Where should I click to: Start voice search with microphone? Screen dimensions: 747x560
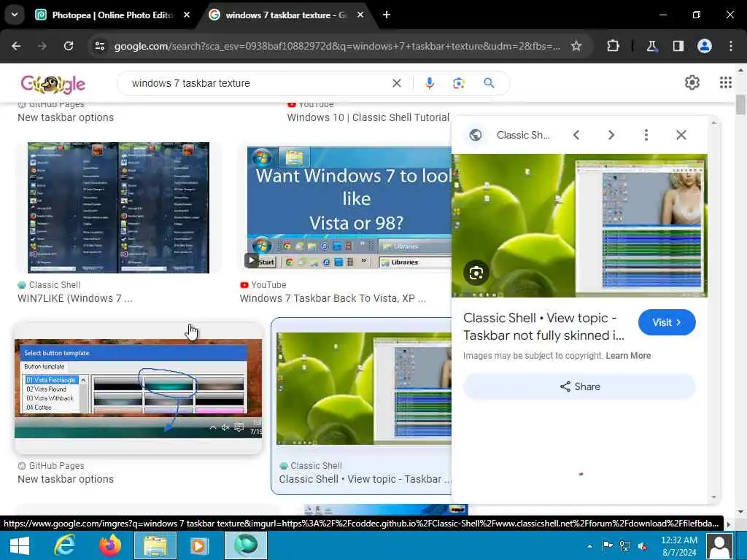(429, 83)
